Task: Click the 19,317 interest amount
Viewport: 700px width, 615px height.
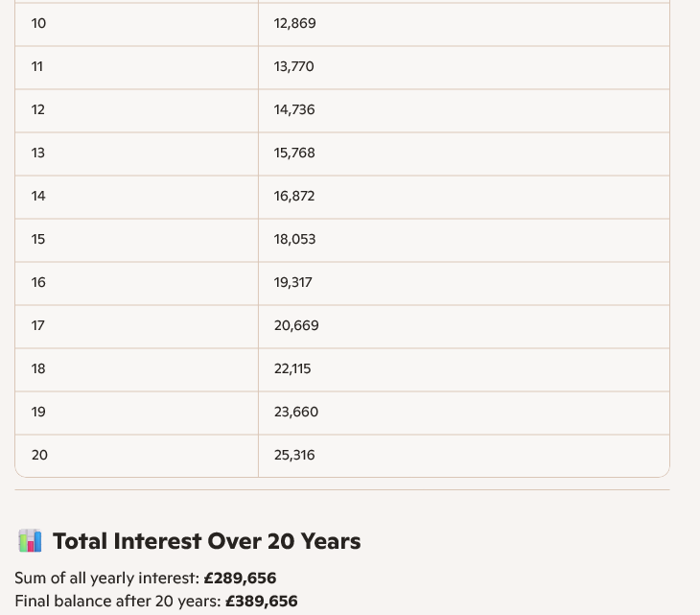Action: point(292,282)
